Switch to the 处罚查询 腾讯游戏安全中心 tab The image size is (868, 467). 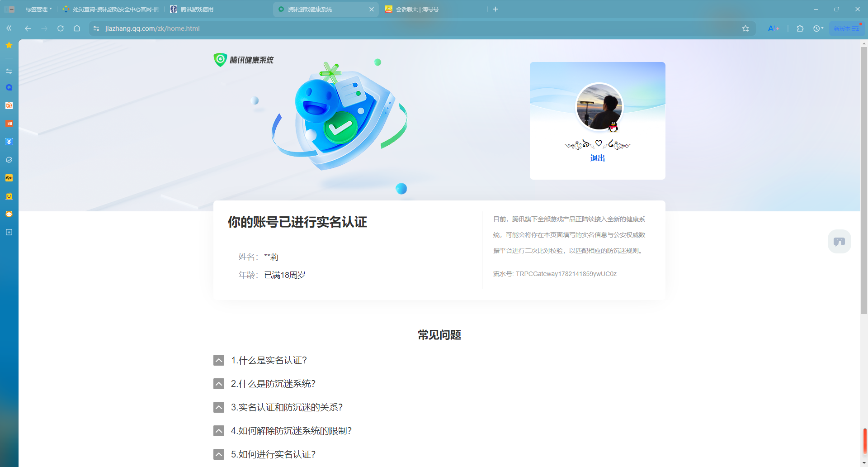(x=111, y=9)
